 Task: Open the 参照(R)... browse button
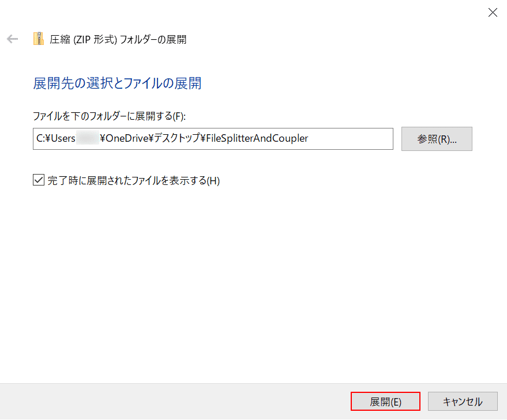click(x=437, y=139)
